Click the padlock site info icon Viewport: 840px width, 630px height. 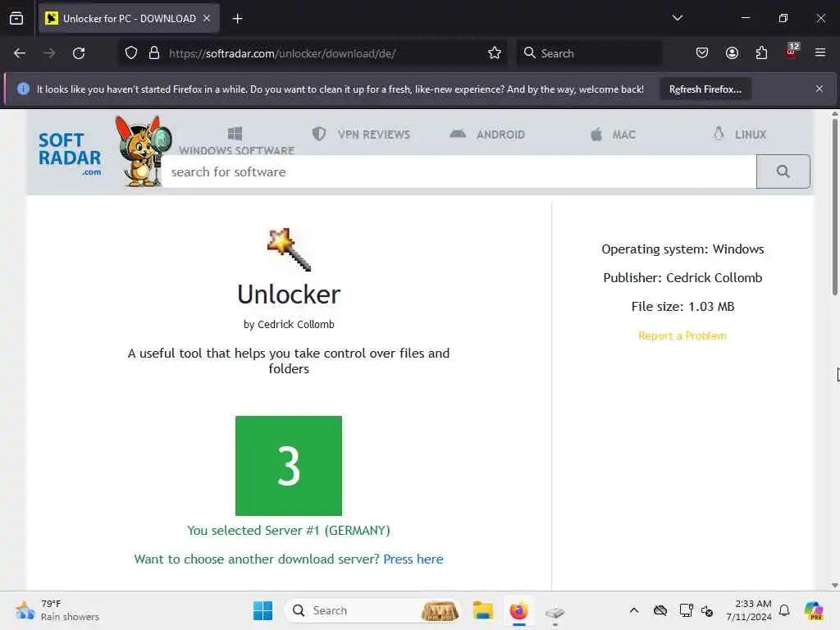pos(154,53)
